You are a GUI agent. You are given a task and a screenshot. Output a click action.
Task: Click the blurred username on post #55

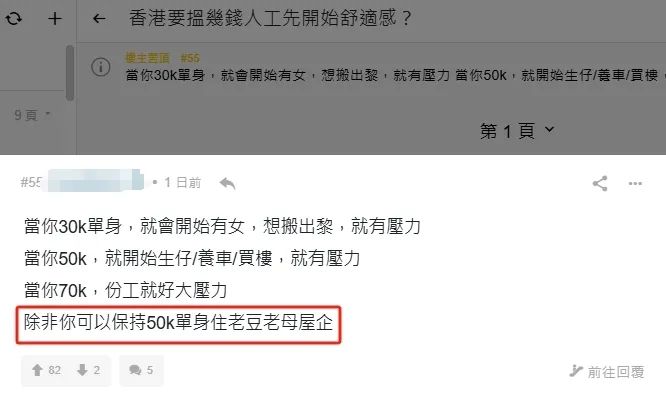(96, 180)
